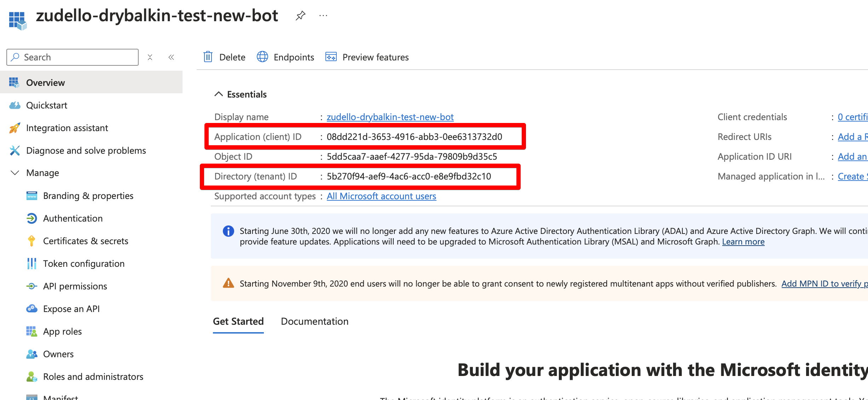Open the zudello-drybalkin-test-new-bot display name link

point(390,117)
